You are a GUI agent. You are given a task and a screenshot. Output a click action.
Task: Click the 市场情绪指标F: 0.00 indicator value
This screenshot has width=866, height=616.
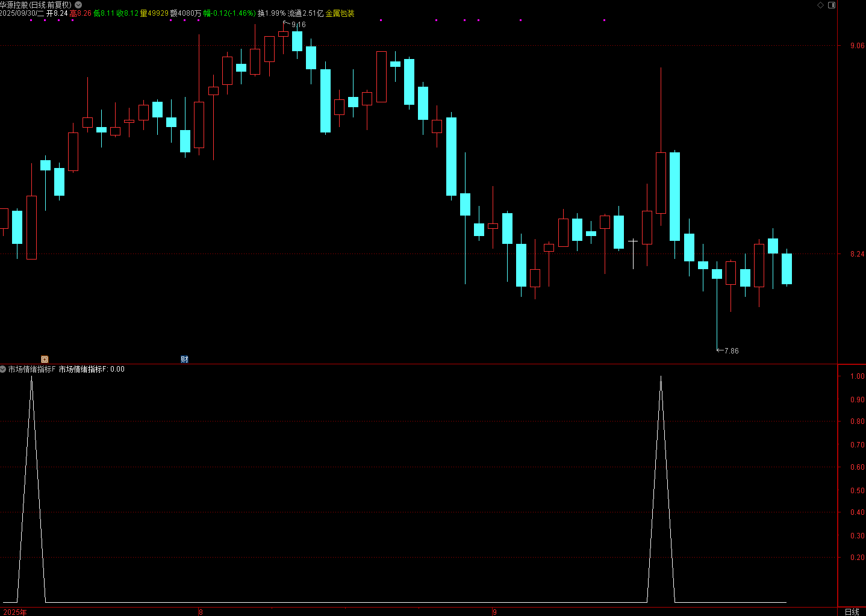[x=92, y=369]
